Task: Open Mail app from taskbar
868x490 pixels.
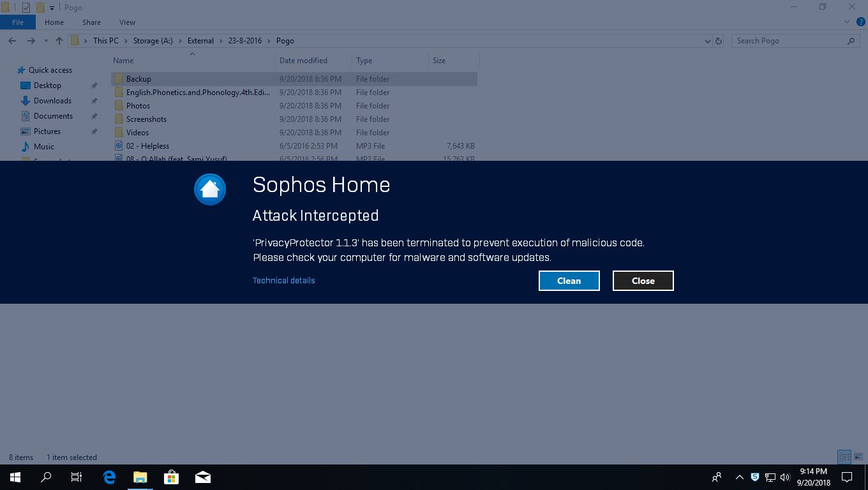Action: pos(203,477)
